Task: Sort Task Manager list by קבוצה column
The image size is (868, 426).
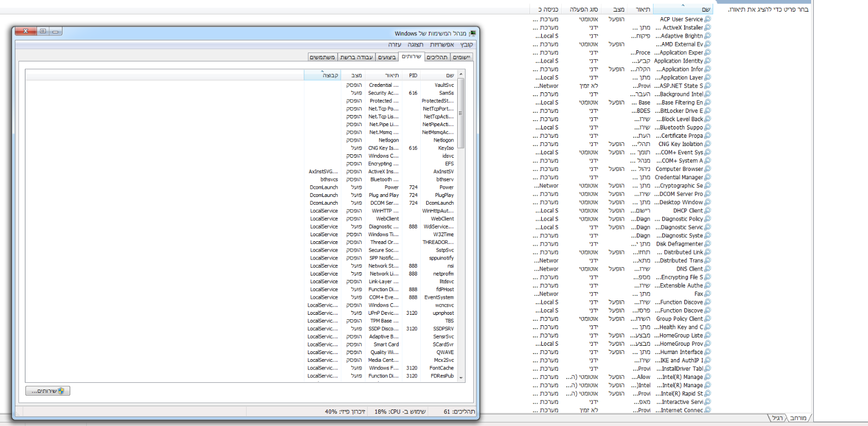Action: pos(323,75)
